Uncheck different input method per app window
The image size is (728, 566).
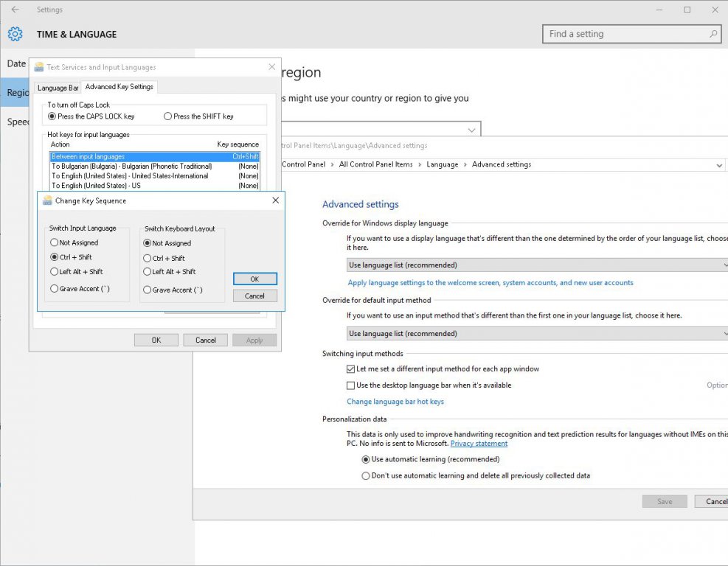351,368
